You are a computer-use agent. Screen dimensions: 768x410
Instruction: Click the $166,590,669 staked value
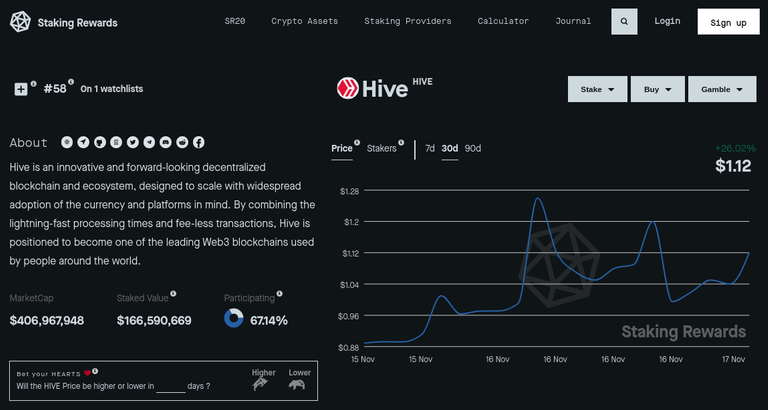click(x=154, y=321)
